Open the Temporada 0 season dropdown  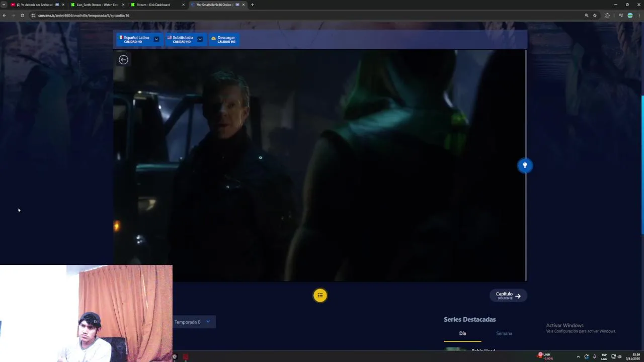click(x=194, y=322)
